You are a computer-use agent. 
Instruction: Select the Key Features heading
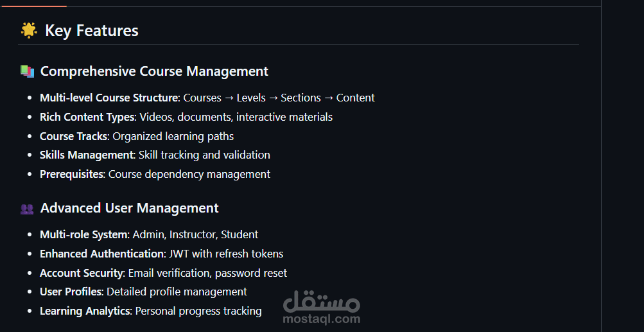coord(92,31)
